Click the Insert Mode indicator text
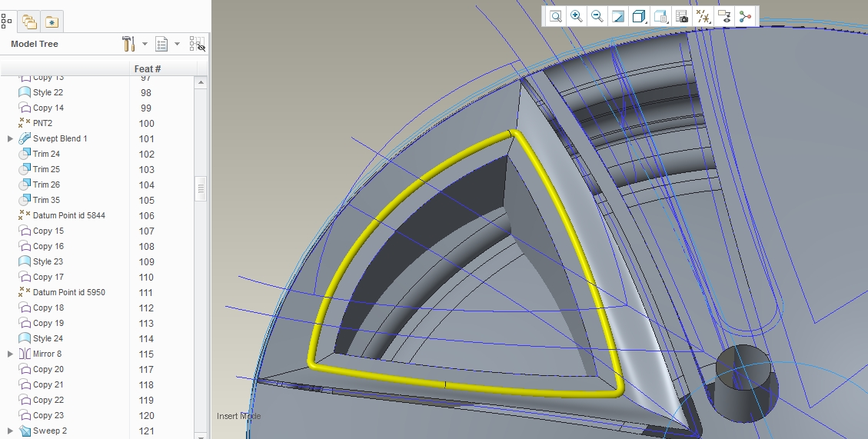Image resolution: width=868 pixels, height=439 pixels. [x=238, y=416]
